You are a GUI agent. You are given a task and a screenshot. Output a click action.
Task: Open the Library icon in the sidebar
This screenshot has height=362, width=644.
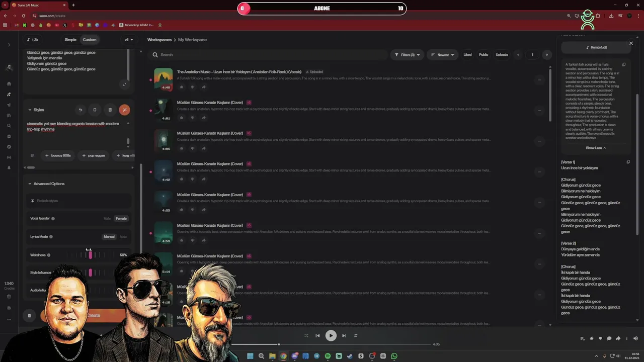(x=9, y=116)
